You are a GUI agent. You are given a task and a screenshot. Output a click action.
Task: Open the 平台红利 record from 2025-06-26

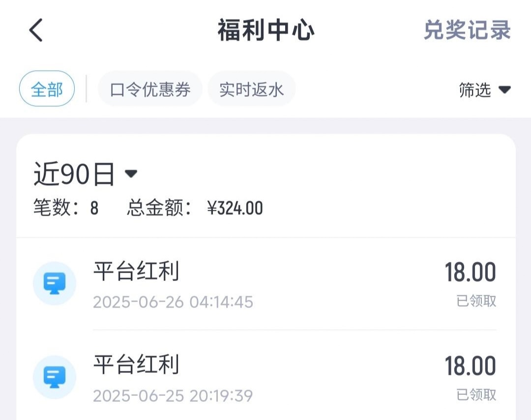click(x=136, y=272)
